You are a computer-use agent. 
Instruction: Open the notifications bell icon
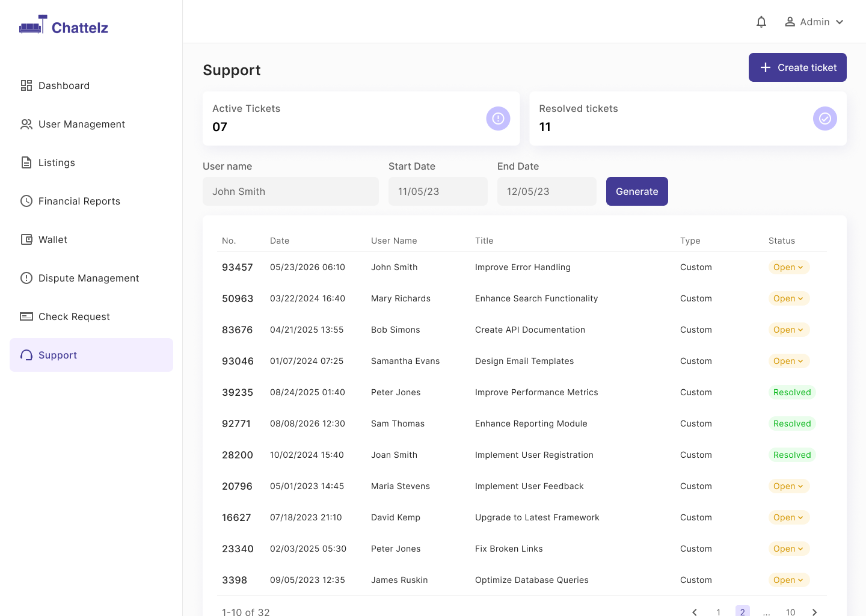point(761,22)
